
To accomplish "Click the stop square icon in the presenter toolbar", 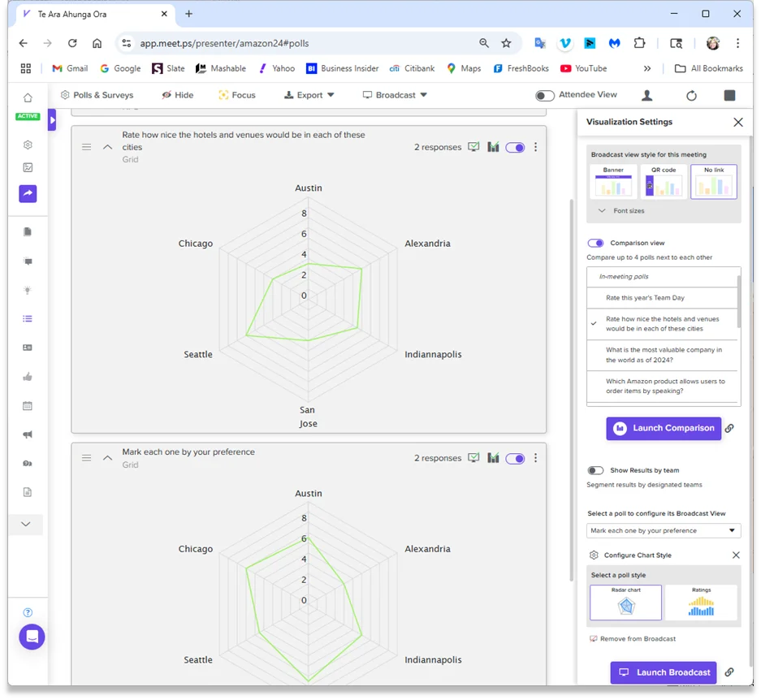I will (x=729, y=95).
